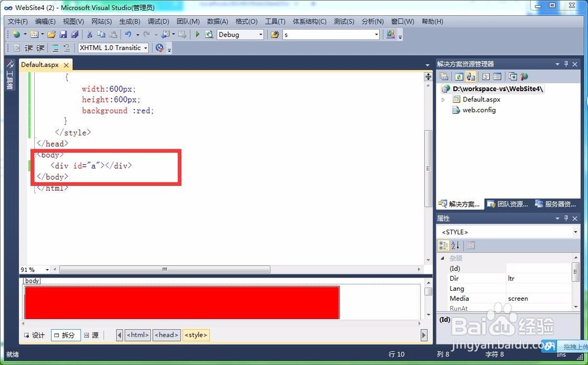Select the <head> tag navigator button

[x=166, y=335]
